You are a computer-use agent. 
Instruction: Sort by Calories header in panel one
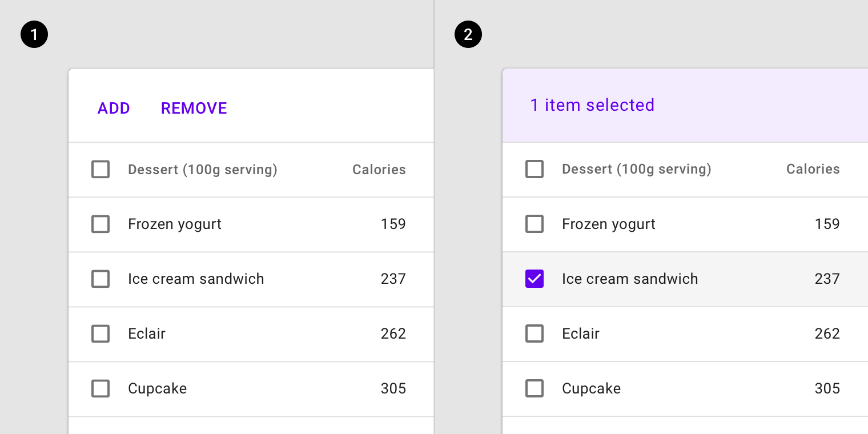point(379,170)
